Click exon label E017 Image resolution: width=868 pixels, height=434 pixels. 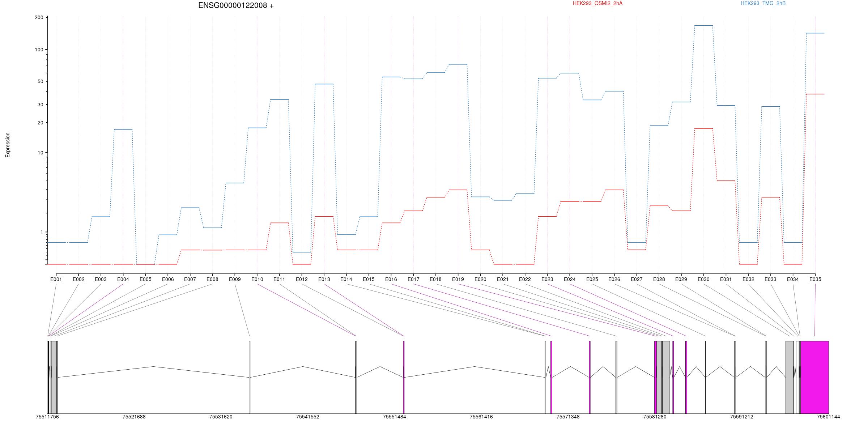[413, 279]
